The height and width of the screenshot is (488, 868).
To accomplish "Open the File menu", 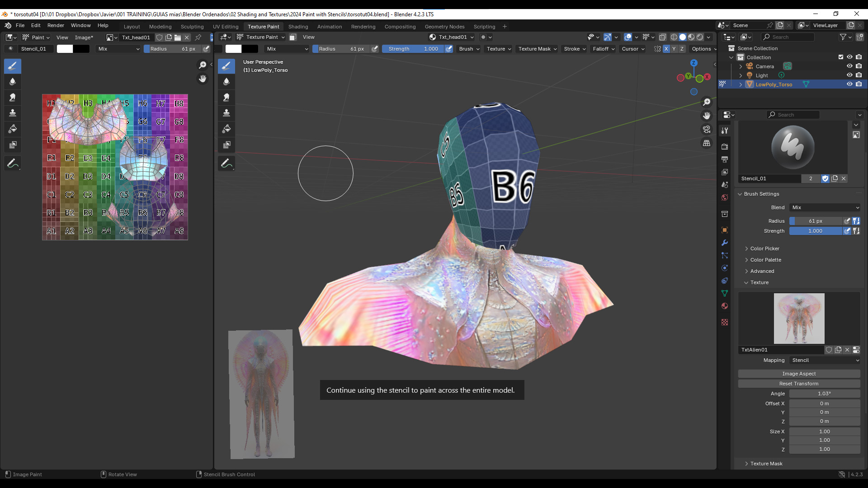I will (20, 25).
